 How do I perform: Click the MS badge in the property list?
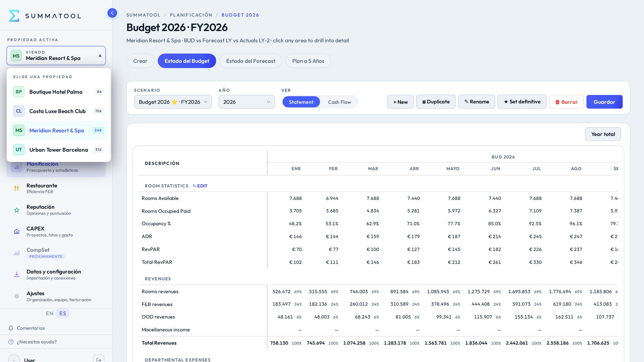[19, 130]
